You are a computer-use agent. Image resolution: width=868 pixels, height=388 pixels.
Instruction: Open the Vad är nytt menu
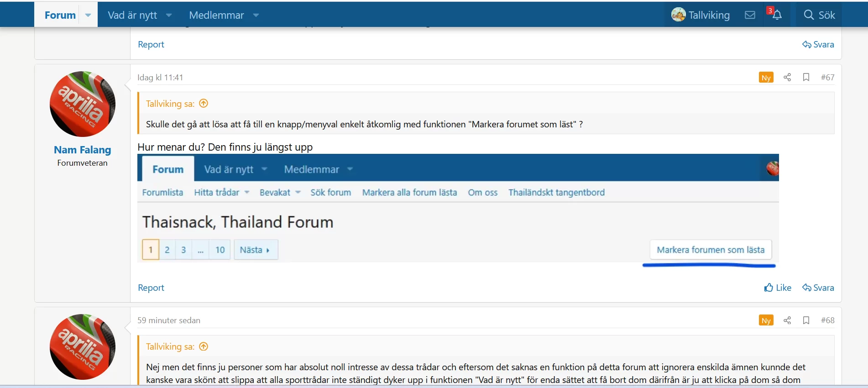point(132,15)
